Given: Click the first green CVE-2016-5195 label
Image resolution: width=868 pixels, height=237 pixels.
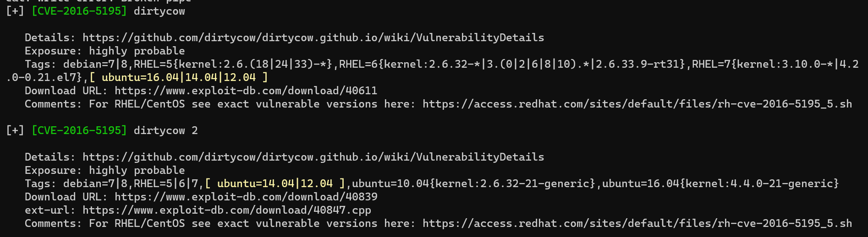Looking at the screenshot, I should pyautogui.click(x=79, y=11).
